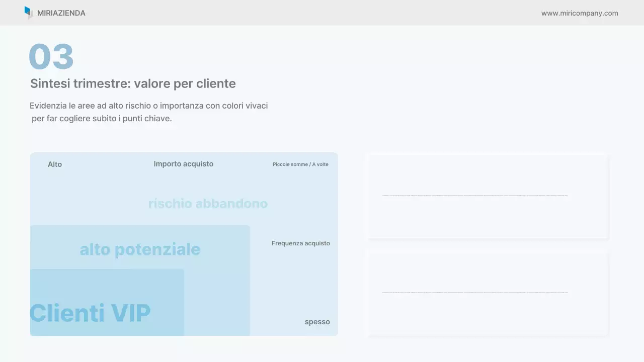The height and width of the screenshot is (362, 644).
Task: Select the 'Alto' axis label
Action: pos(55,164)
